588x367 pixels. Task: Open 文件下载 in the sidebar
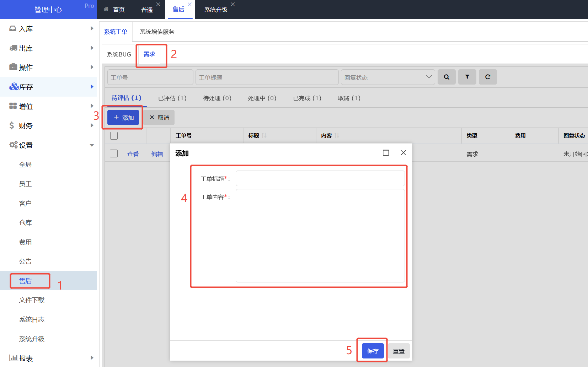[x=32, y=300]
